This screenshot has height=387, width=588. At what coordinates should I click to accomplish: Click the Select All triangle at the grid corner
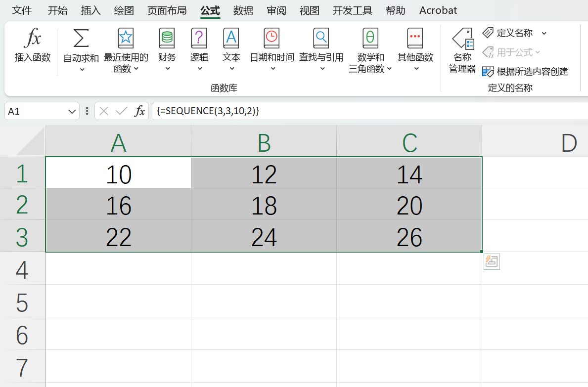click(30, 141)
